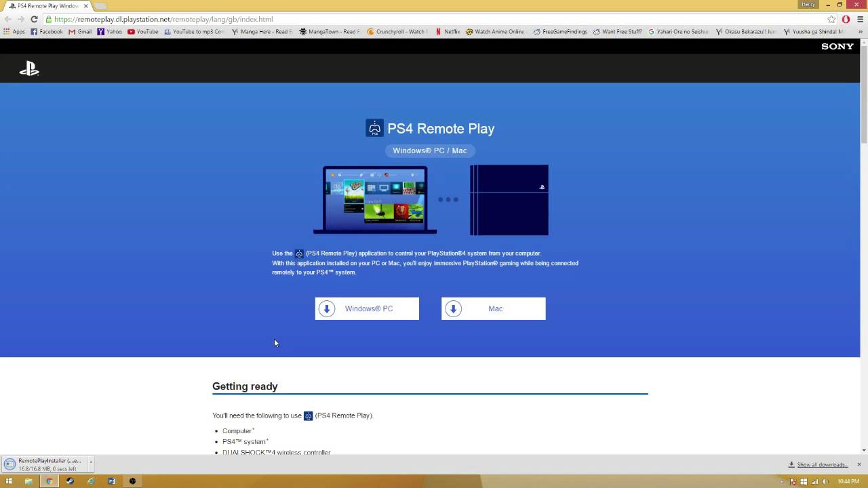Click the PS4 system list item text
This screenshot has width=868, height=488.
(245, 442)
